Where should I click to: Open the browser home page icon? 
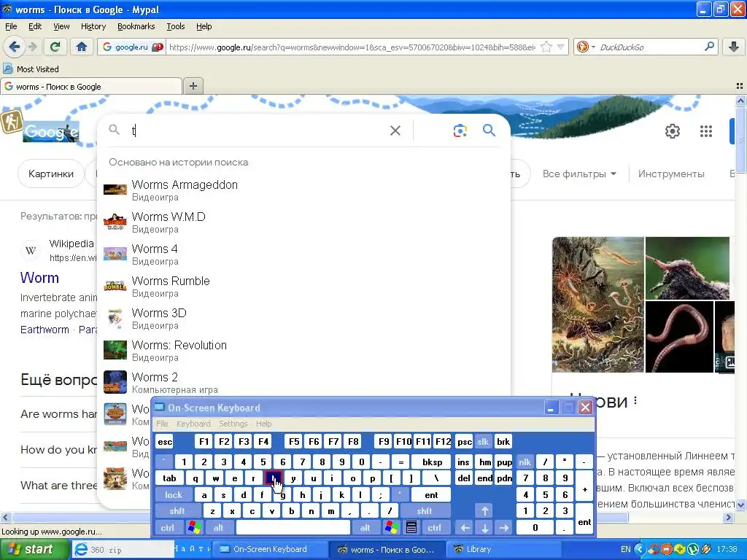[82, 47]
